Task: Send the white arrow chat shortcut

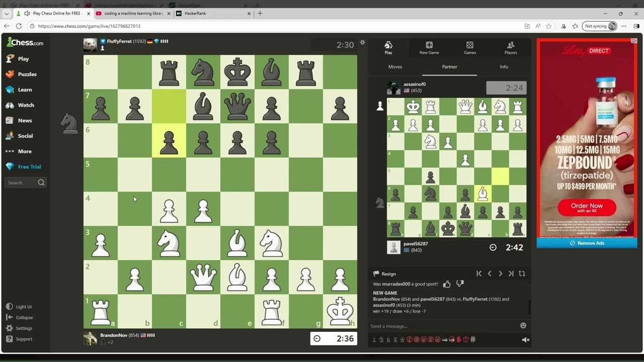Action: 445,339
